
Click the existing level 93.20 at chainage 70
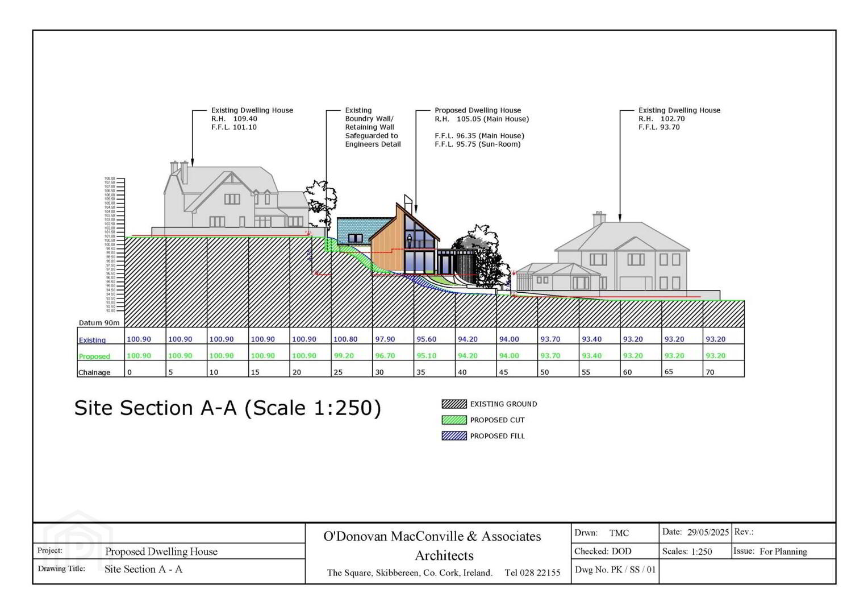[x=715, y=339]
